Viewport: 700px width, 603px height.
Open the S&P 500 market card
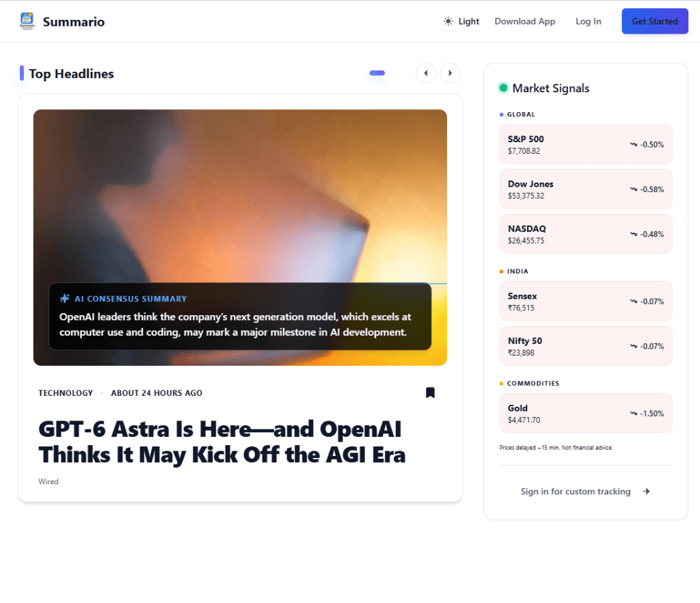(586, 144)
